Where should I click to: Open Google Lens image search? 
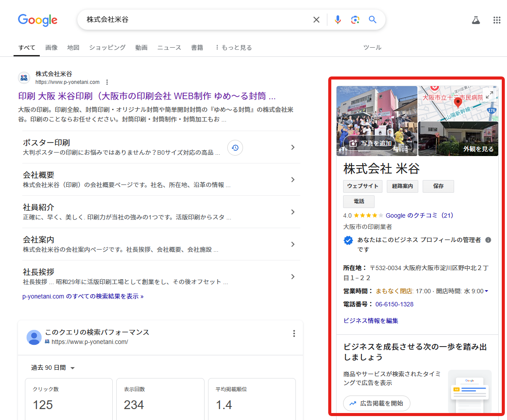point(355,20)
